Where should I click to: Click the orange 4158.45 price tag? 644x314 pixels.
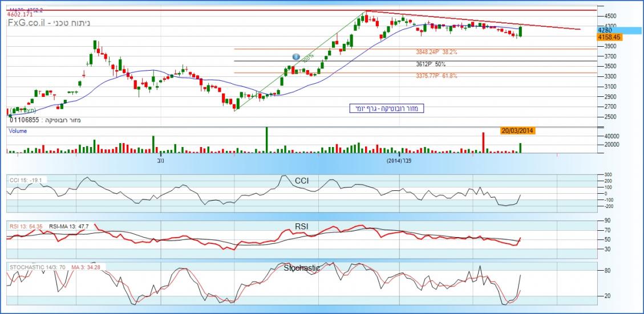[x=609, y=37]
